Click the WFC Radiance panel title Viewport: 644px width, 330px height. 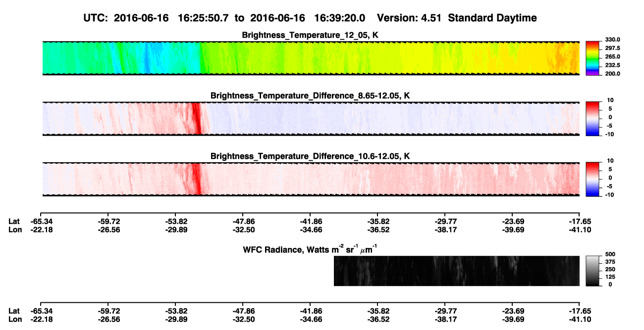coord(310,249)
